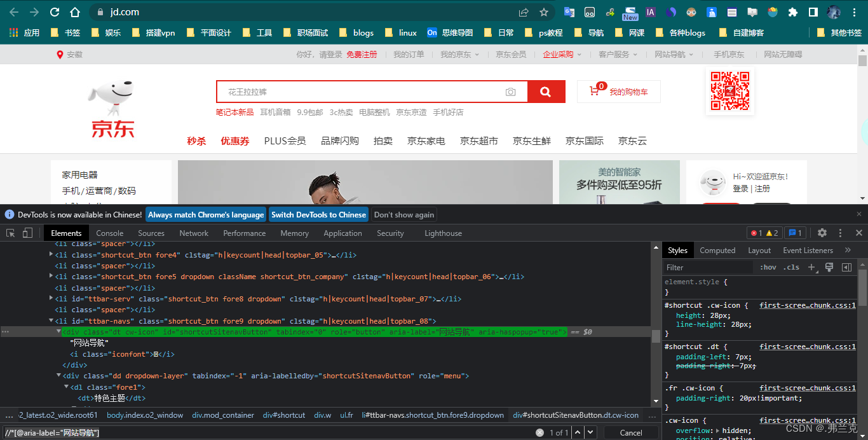Open the Layout tab
The height and width of the screenshot is (440, 868).
click(759, 250)
